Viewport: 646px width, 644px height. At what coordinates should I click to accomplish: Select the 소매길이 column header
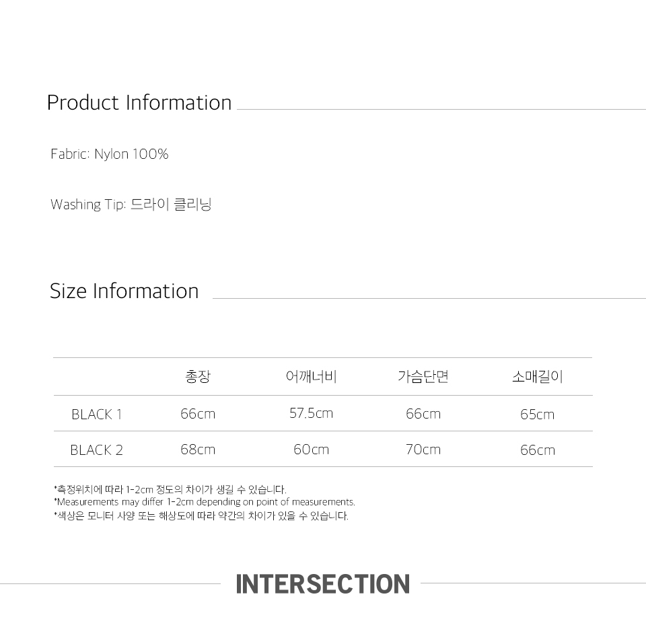(537, 377)
